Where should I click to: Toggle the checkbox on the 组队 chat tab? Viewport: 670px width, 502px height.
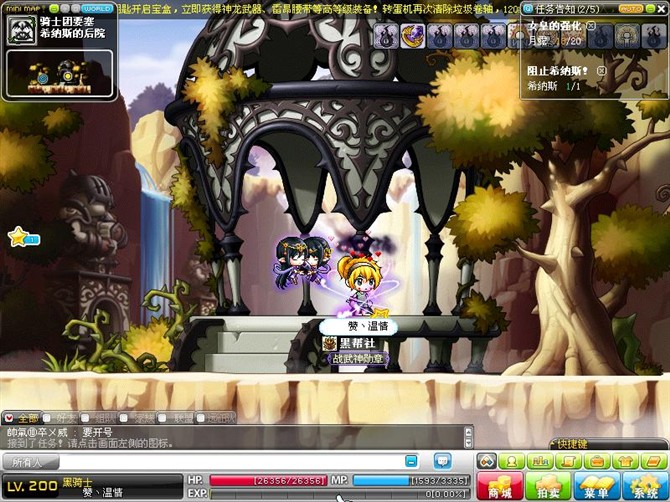click(85, 418)
